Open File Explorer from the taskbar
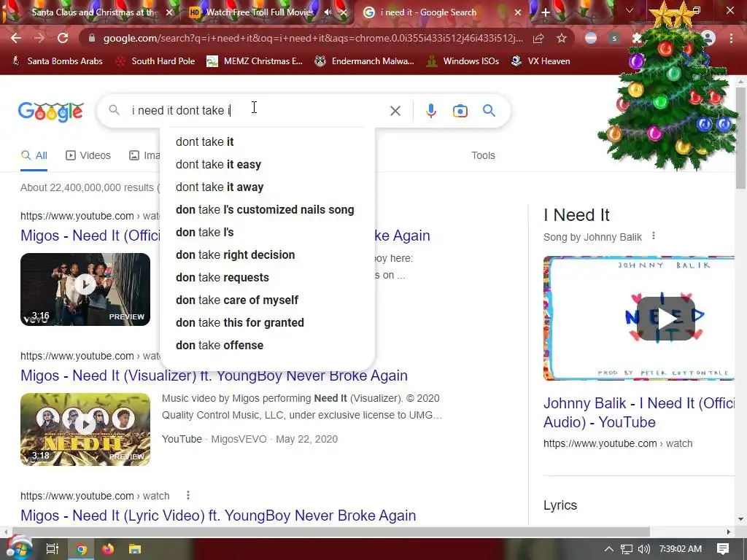 (x=135, y=549)
